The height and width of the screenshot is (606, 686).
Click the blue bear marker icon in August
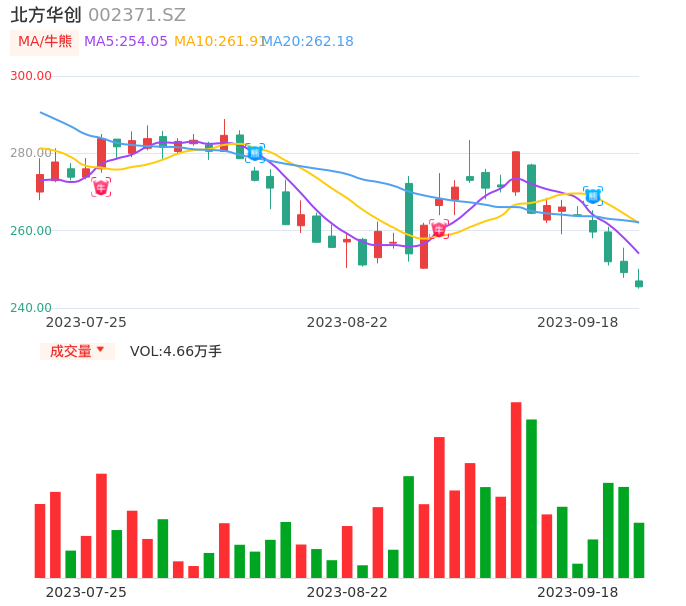click(x=255, y=153)
